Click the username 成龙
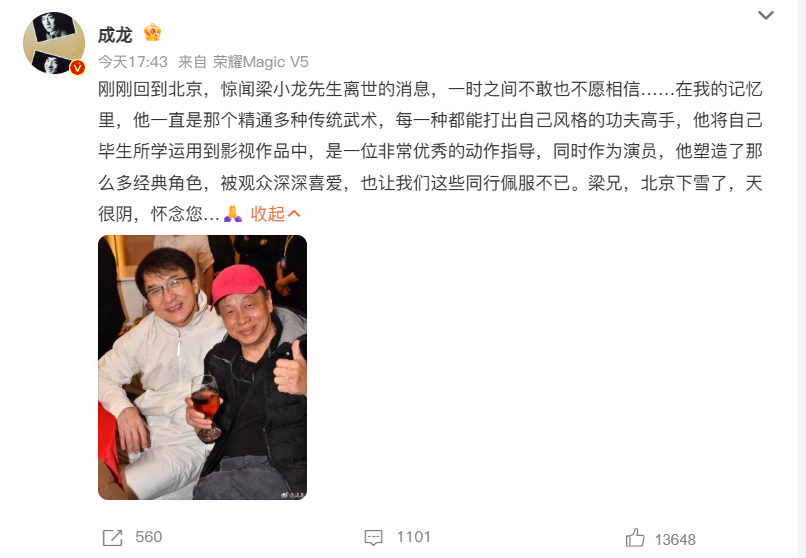This screenshot has height=558, width=806. (115, 35)
